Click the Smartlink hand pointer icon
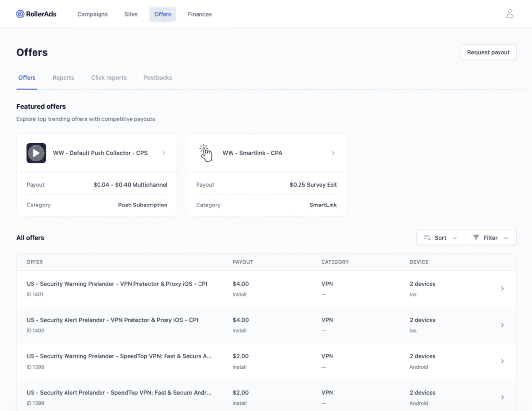The image size is (532, 411). 206,153
